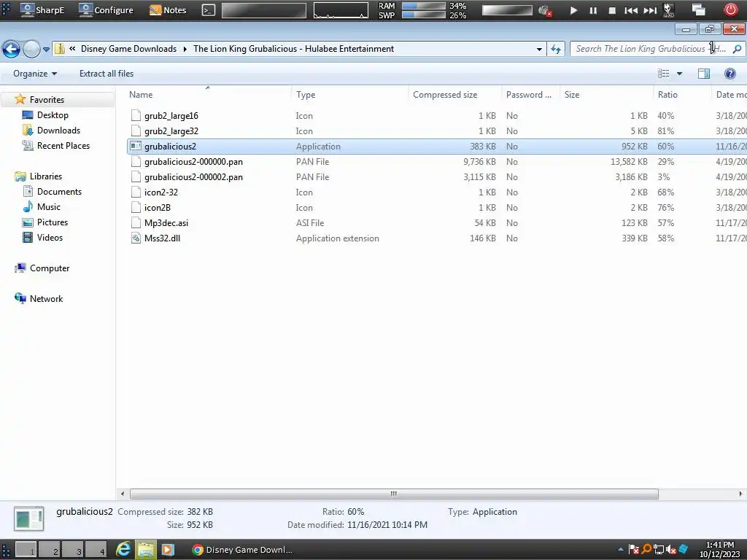The height and width of the screenshot is (560, 747).
Task: Click the scroll right arrow of the horizontal scrollbar
Action: [740, 494]
